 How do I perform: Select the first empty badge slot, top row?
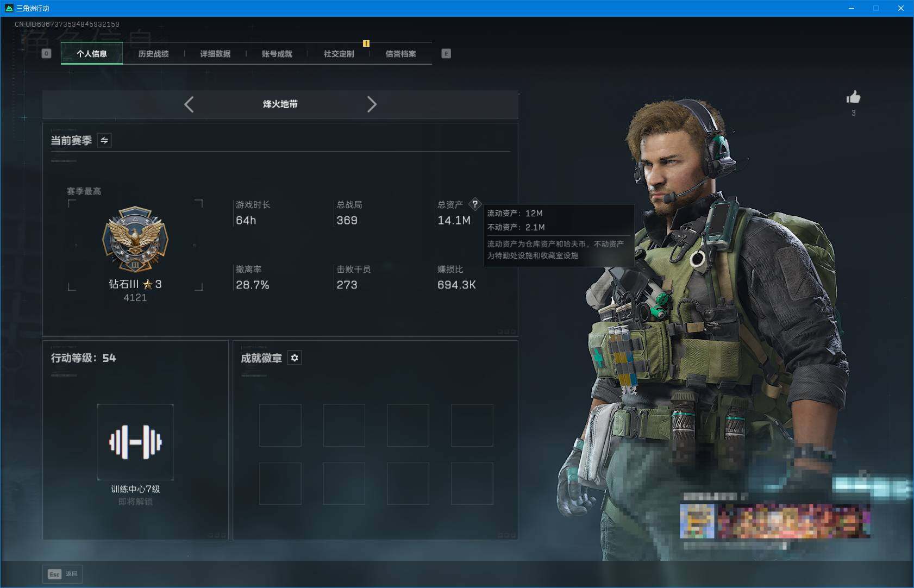280,426
